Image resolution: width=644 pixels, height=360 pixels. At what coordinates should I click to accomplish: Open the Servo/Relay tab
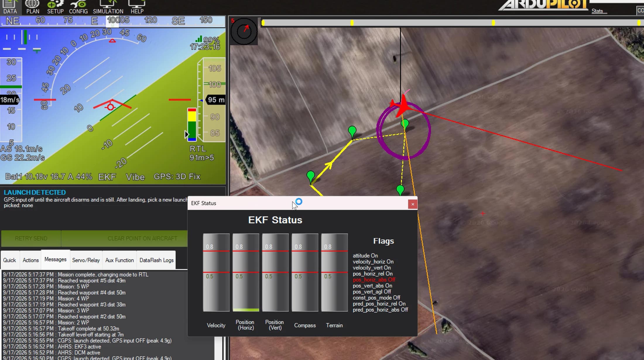click(86, 260)
